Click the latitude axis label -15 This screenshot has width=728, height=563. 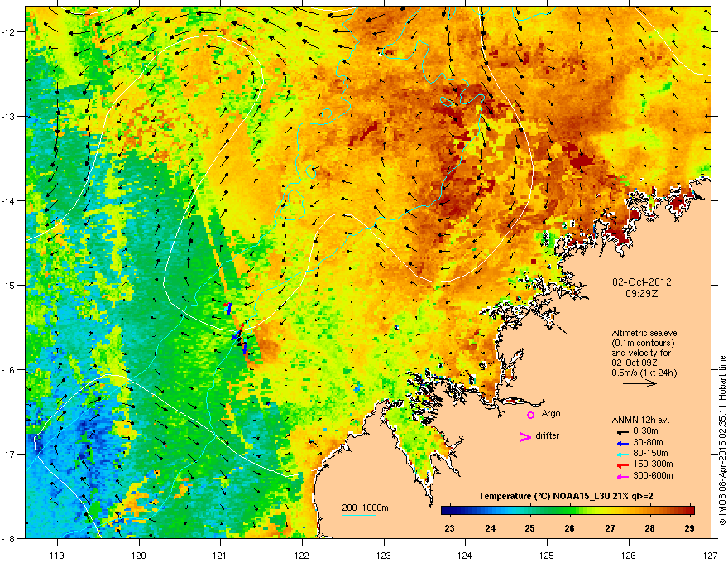click(x=9, y=285)
